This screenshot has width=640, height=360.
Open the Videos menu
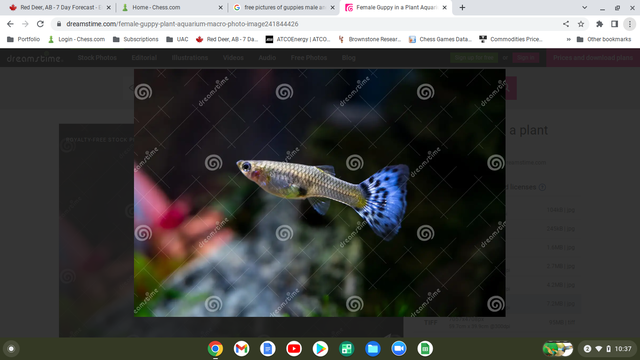(x=233, y=58)
